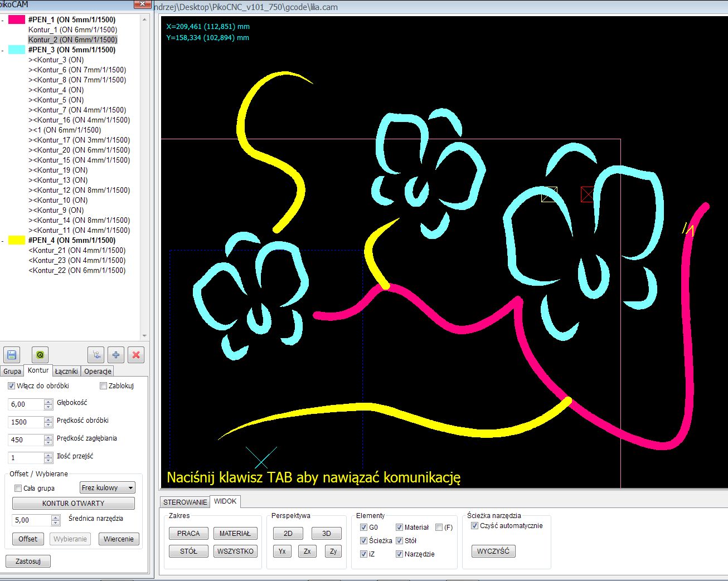Toggle the Materiał element checkbox

point(399,527)
